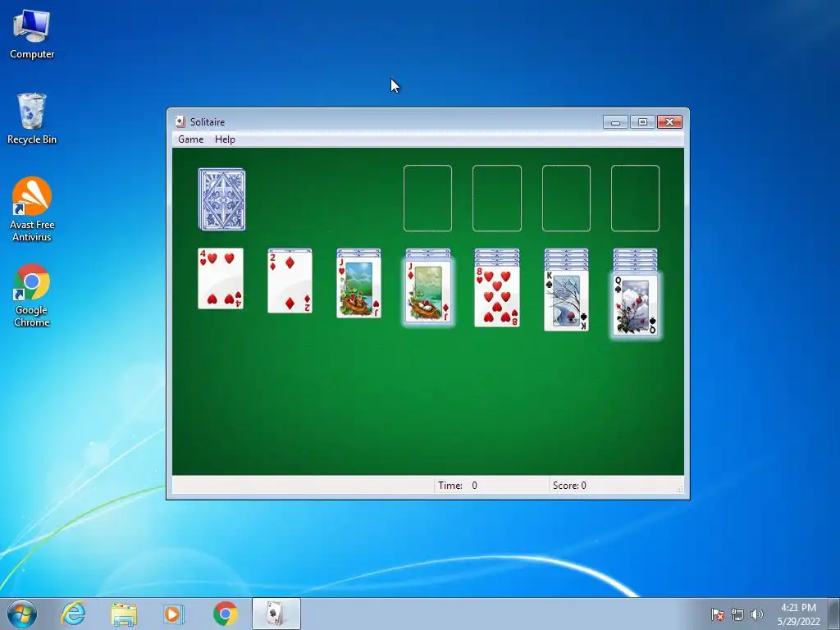This screenshot has width=840, height=630.
Task: Launch Chrome from the taskbar
Action: click(x=226, y=614)
